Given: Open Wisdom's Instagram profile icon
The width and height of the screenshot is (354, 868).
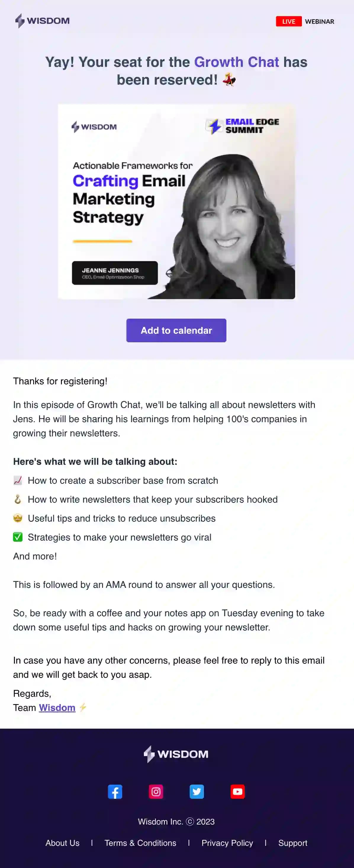Looking at the screenshot, I should tap(157, 791).
